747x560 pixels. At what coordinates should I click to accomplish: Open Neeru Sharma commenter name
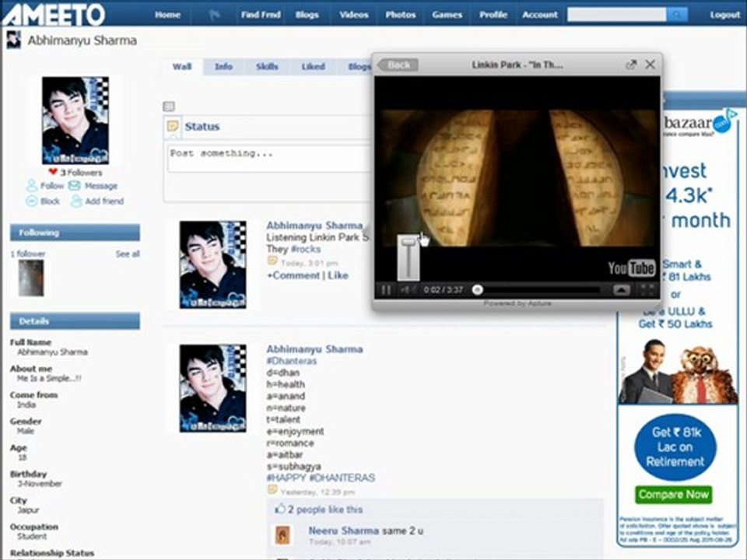coord(343,530)
